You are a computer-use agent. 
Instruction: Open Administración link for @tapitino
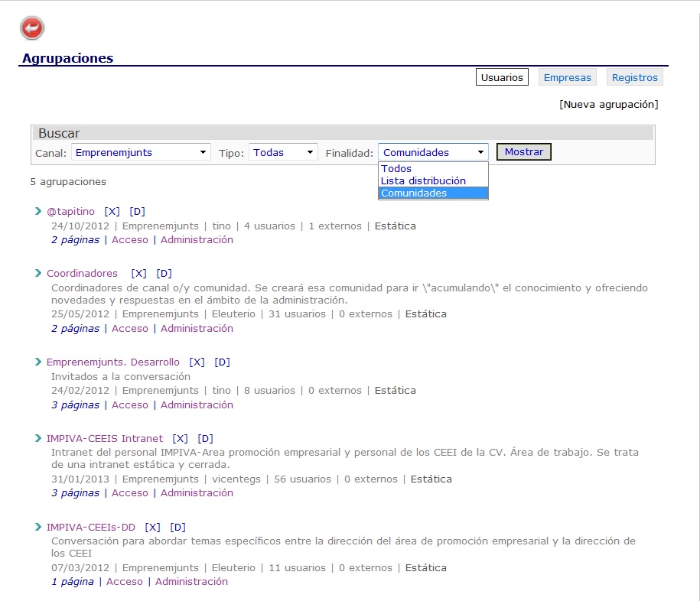197,239
